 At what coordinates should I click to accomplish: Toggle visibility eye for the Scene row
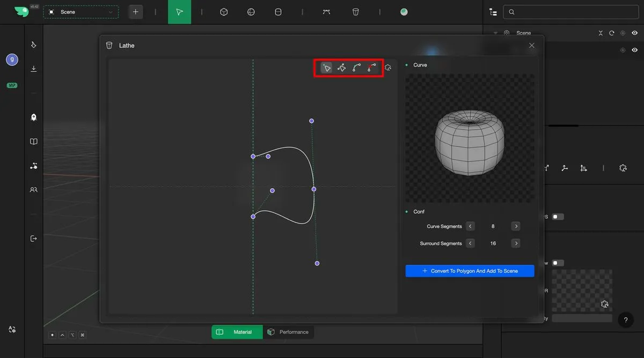634,33
